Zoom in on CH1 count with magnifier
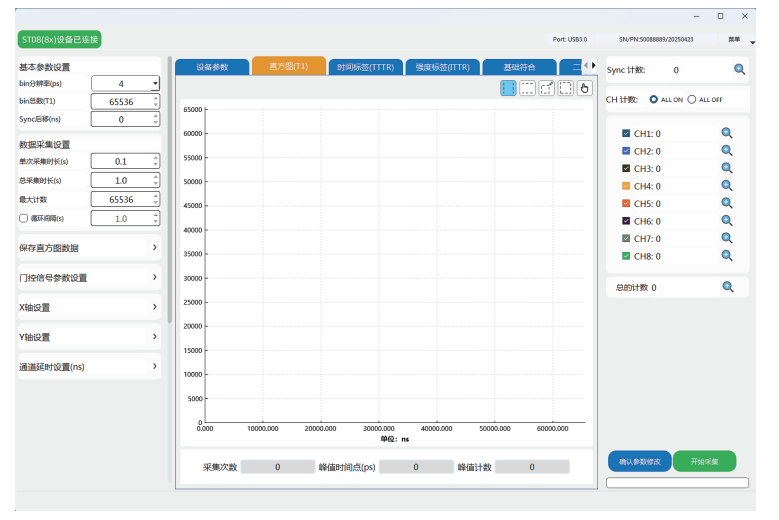The image size is (779, 520). pyautogui.click(x=727, y=133)
